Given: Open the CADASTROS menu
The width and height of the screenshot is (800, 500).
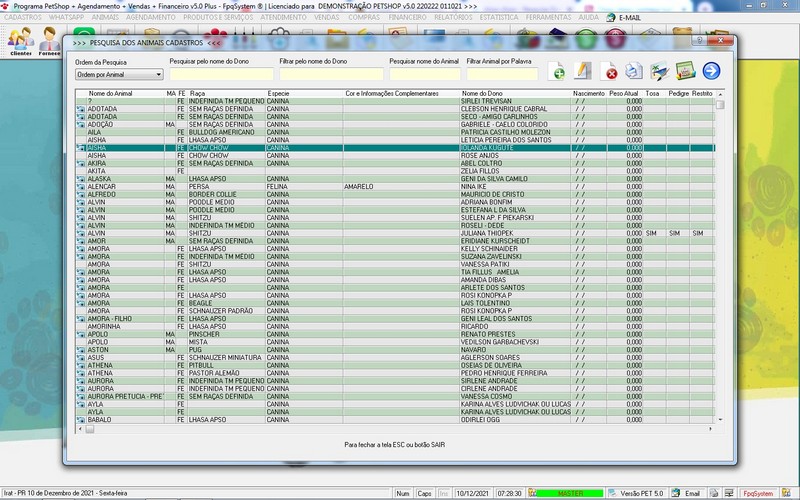Looking at the screenshot, I should [x=22, y=17].
